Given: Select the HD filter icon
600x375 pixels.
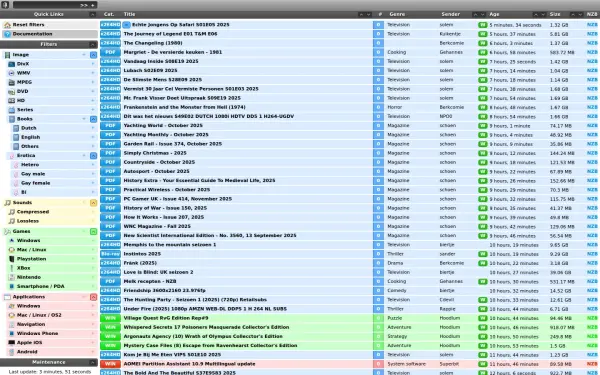Looking at the screenshot, I should [x=11, y=101].
